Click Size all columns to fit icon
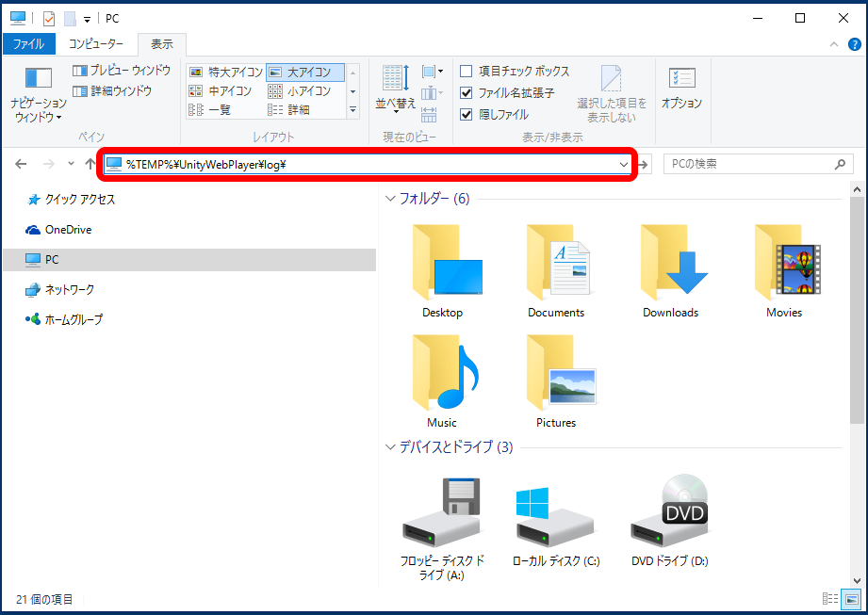868x615 pixels. [429, 115]
